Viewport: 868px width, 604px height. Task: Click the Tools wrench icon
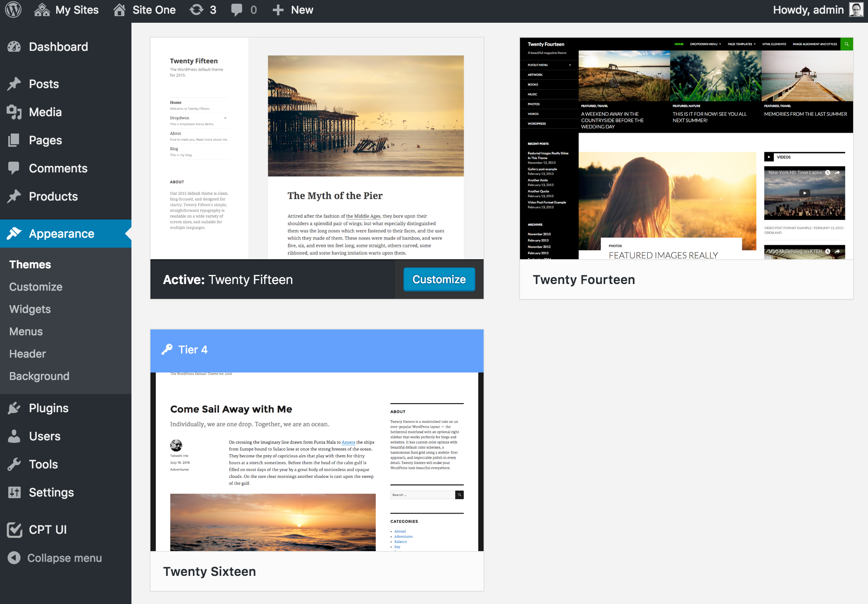click(x=14, y=464)
